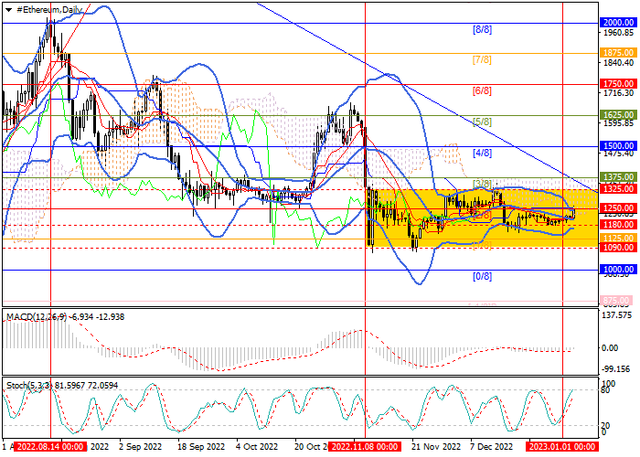Click the #Ethereum,Daily chart title
The height and width of the screenshot is (457, 640).
click(x=50, y=9)
